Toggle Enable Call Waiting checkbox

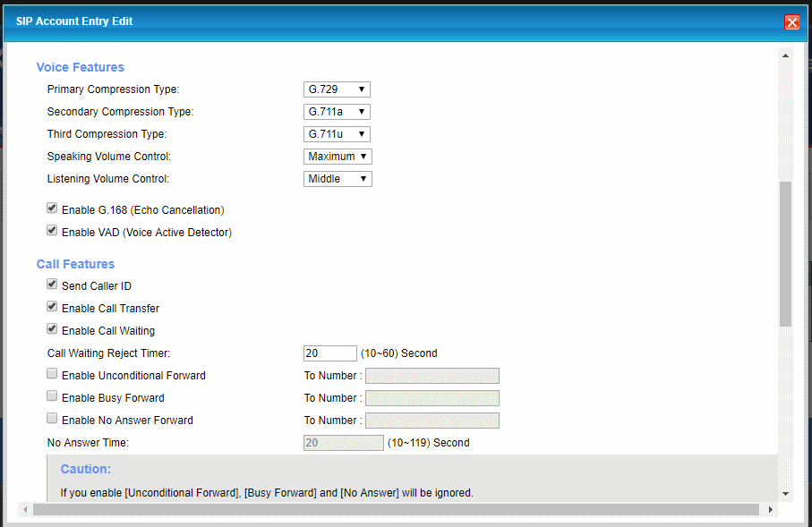(x=52, y=328)
